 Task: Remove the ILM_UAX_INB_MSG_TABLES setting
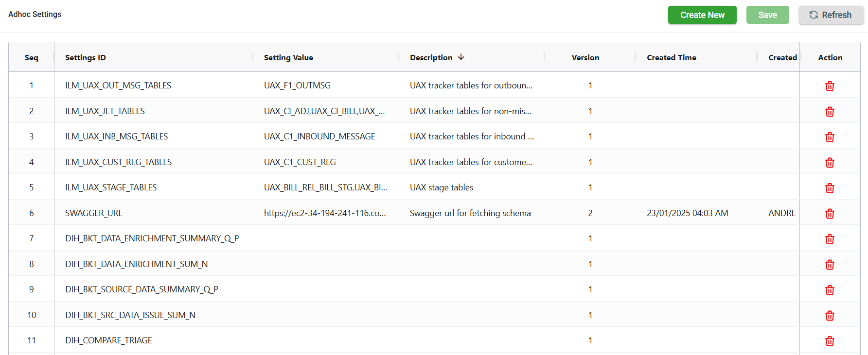tap(830, 137)
